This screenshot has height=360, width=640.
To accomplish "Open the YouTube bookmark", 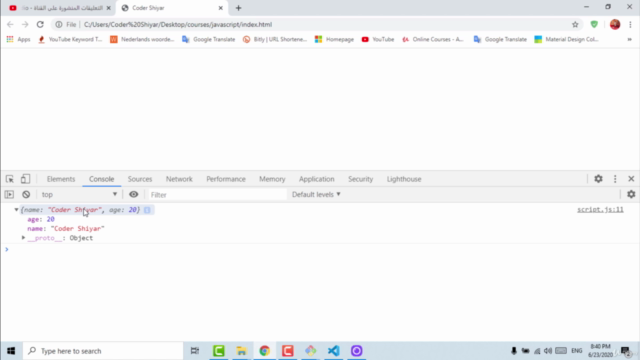I will [x=378, y=39].
